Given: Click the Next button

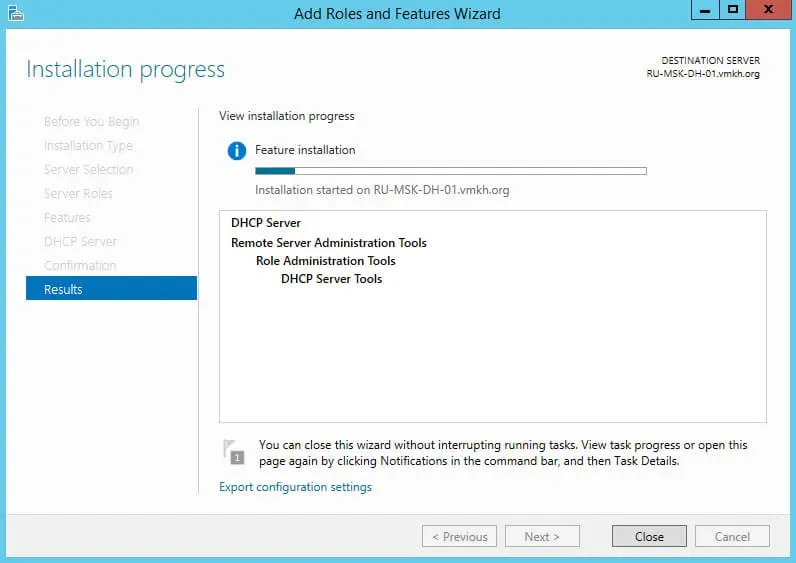Looking at the screenshot, I should pos(542,536).
